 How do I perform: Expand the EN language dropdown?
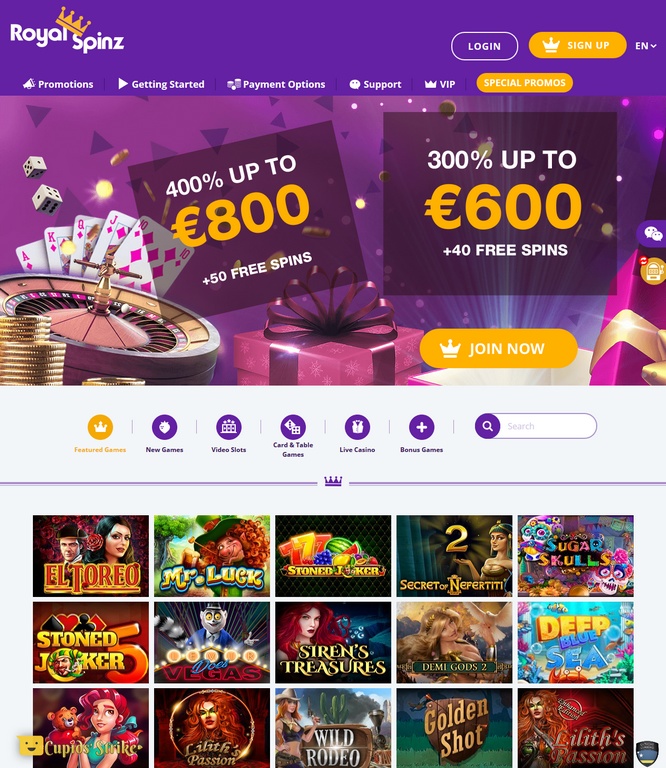645,46
